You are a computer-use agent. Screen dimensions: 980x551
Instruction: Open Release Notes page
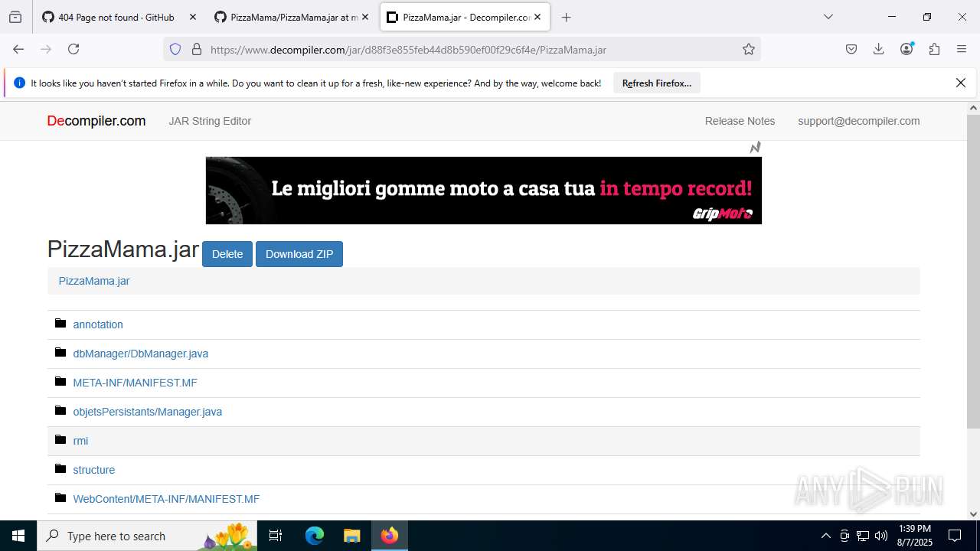[740, 121]
